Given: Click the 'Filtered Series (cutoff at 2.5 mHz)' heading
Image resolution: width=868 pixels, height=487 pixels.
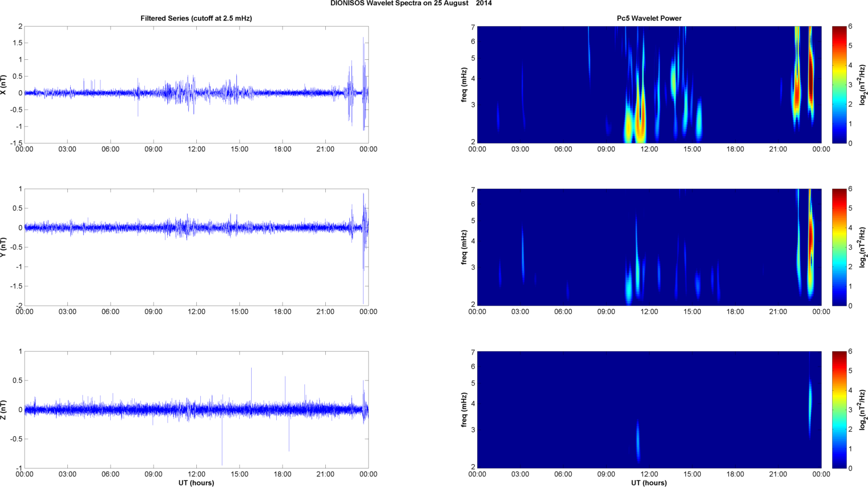Looking at the screenshot, I should (x=196, y=18).
